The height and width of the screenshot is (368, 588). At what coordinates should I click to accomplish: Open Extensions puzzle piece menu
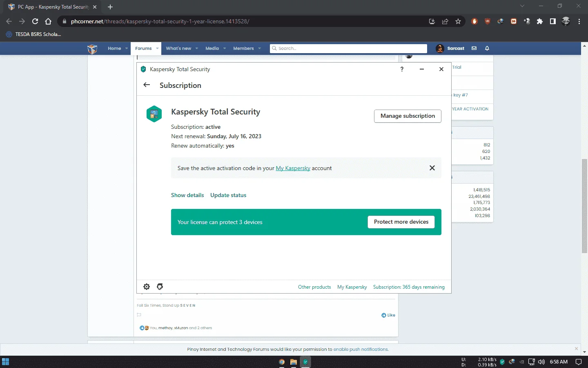540,21
